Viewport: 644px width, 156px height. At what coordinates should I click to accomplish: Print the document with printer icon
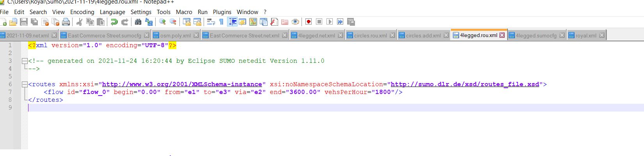pos(66,22)
